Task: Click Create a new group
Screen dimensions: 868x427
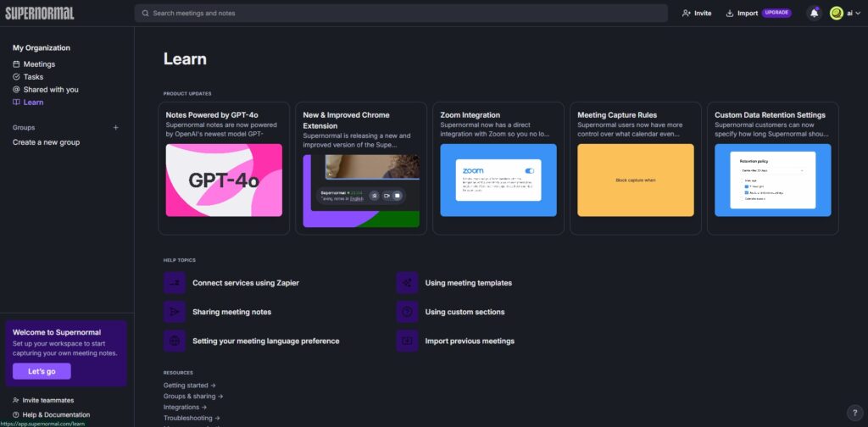Action: click(46, 142)
